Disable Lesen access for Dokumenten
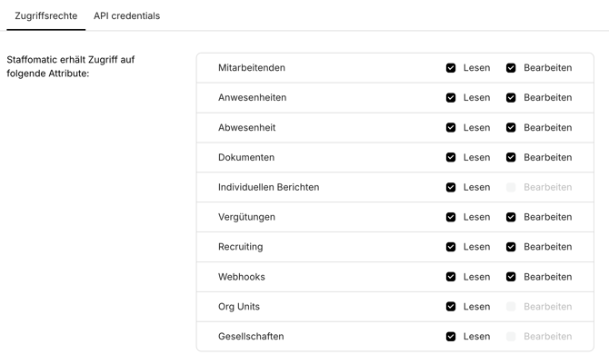Screen dimensions: 609x364 [451, 158]
